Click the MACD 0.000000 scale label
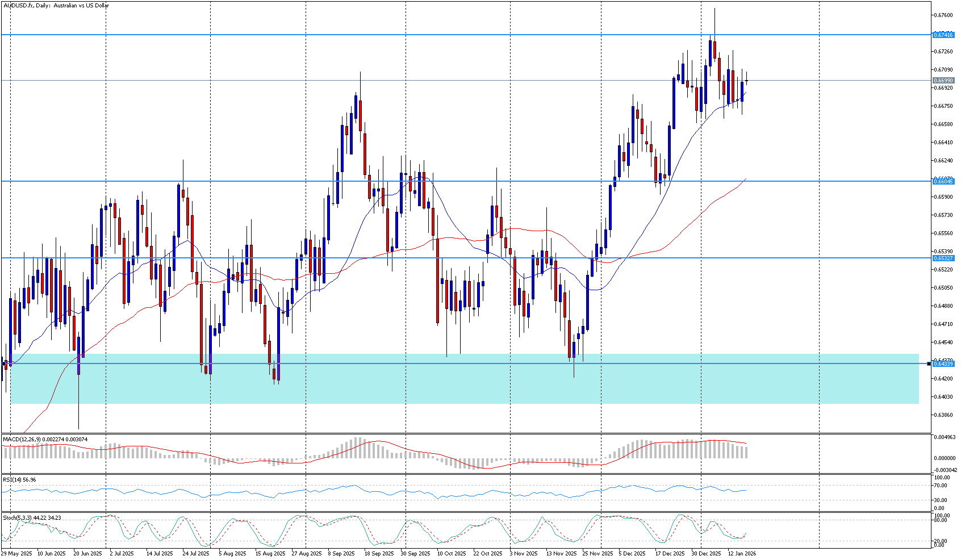This screenshot has height=560, width=961. click(x=944, y=458)
